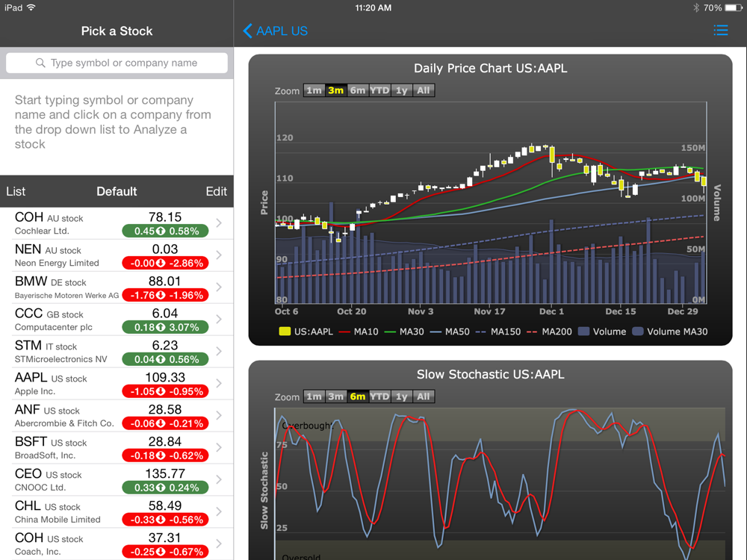Open the CHL China Mobile row chevron
The image size is (747, 560).
pos(219,511)
